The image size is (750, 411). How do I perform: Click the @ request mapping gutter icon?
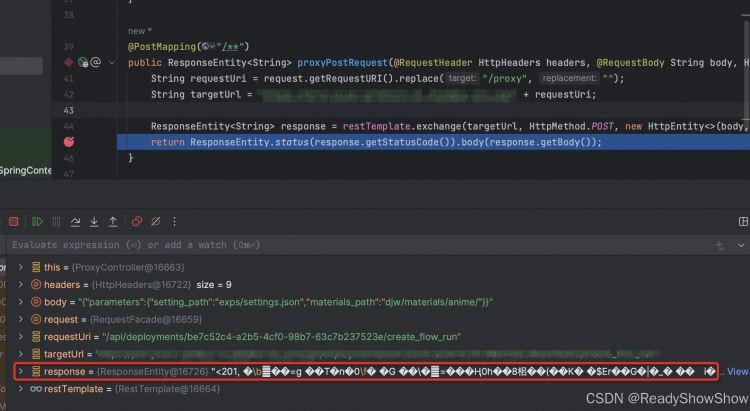[x=96, y=62]
